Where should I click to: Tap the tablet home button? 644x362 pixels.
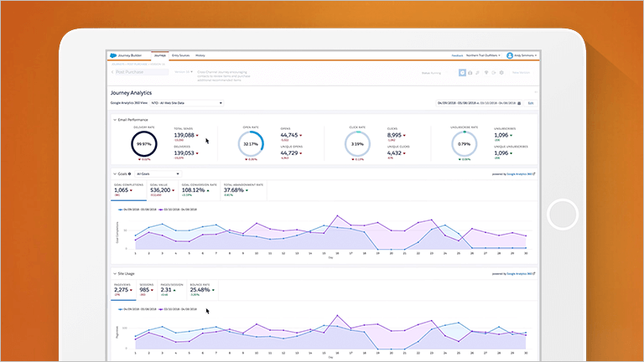(563, 215)
